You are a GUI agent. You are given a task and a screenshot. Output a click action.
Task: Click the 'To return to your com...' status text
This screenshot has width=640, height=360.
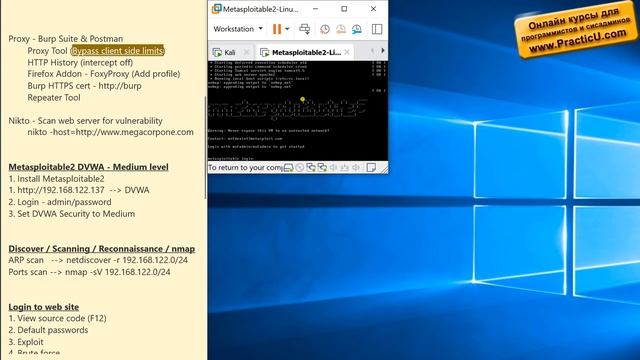[245, 167]
